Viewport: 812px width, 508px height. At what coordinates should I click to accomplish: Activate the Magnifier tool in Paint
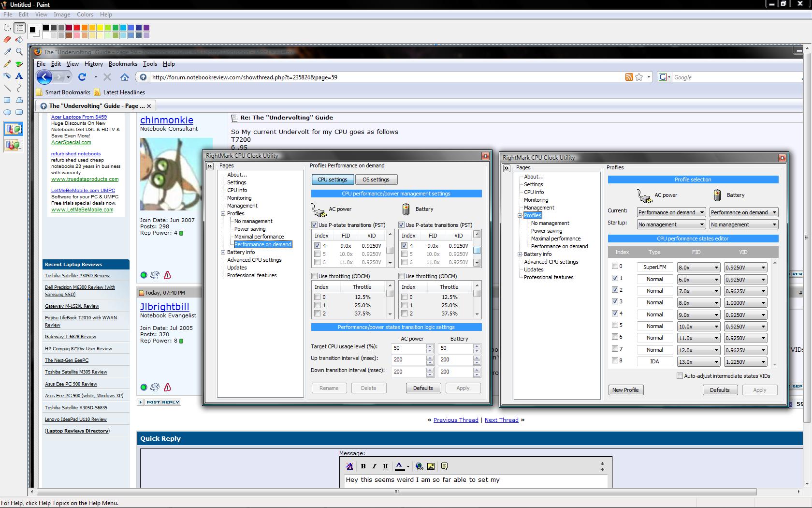(19, 51)
